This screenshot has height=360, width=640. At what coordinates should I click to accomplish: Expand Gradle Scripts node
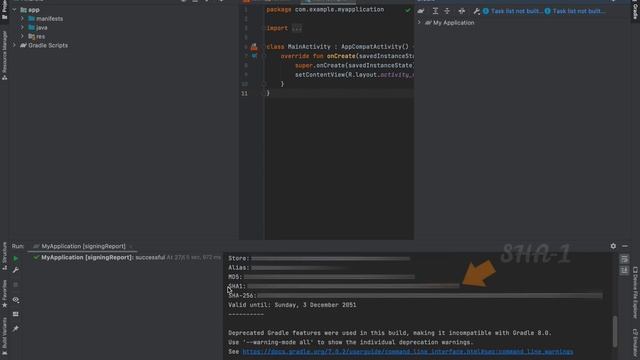tap(15, 46)
